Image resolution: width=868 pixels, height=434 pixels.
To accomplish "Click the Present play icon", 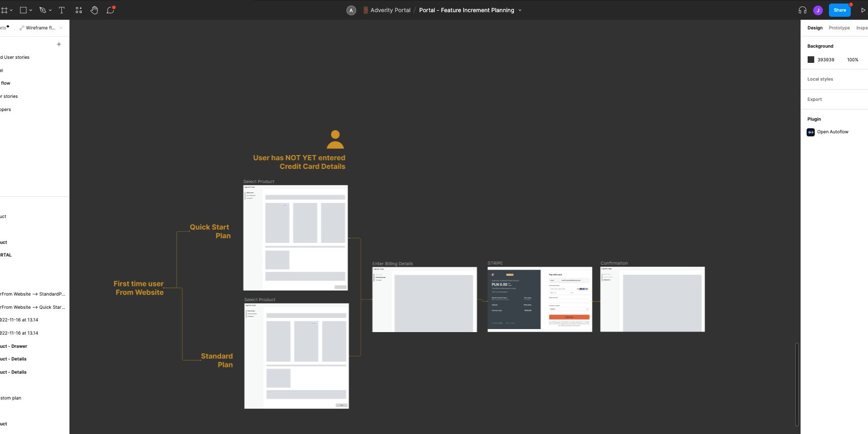I will tap(863, 10).
